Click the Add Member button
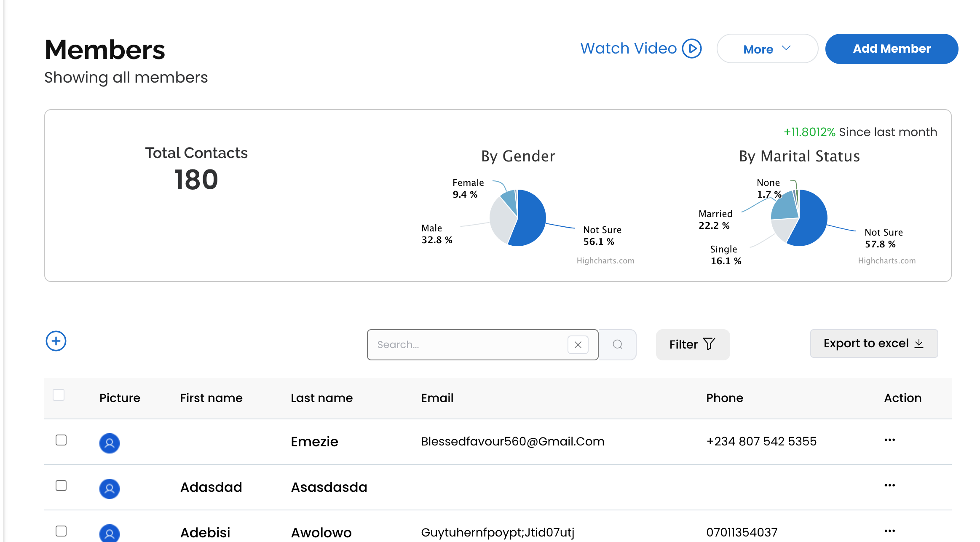 point(892,49)
